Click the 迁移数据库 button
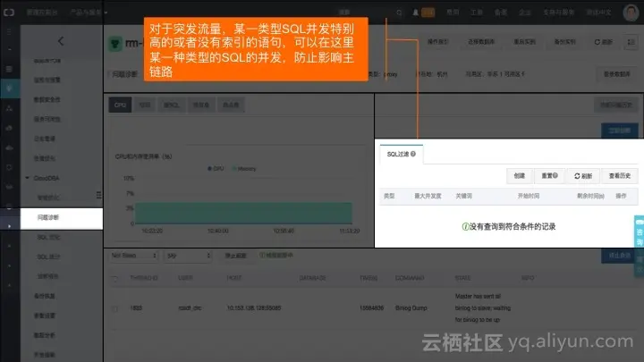This screenshot has width=644, height=362. click(481, 42)
